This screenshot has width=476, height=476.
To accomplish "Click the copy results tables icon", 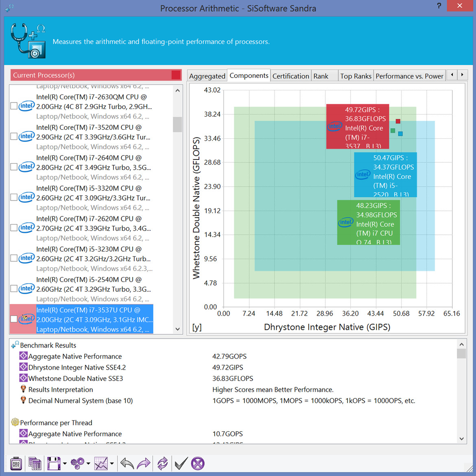I will (x=35, y=463).
